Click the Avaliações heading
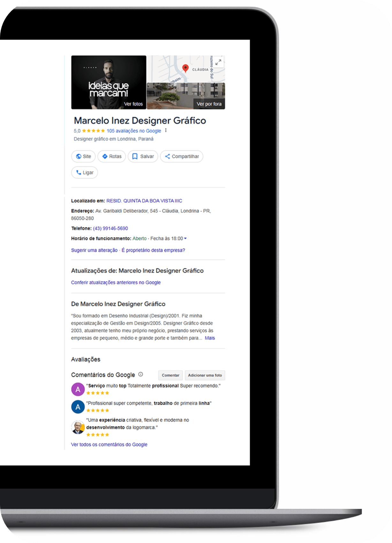The image size is (392, 543). (x=86, y=359)
